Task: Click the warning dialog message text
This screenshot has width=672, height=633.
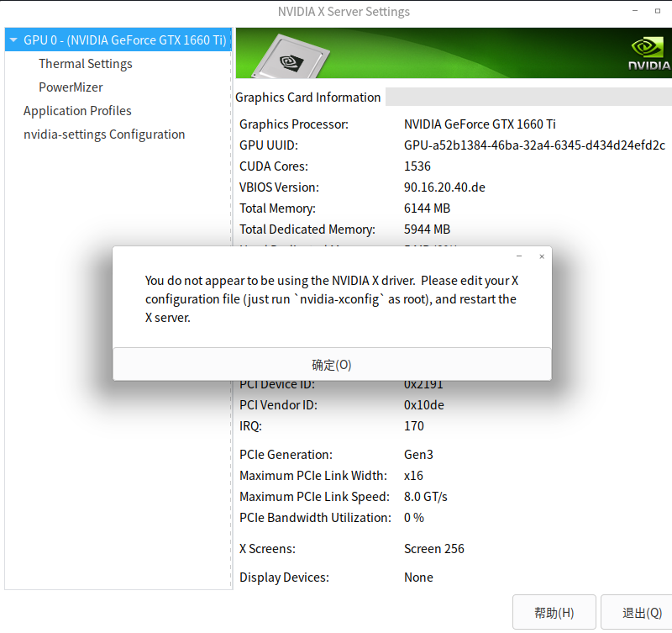Action: (331, 299)
